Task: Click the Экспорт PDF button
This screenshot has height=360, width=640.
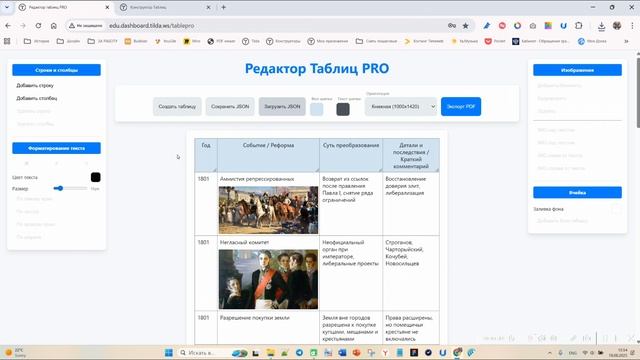Action: 461,107
